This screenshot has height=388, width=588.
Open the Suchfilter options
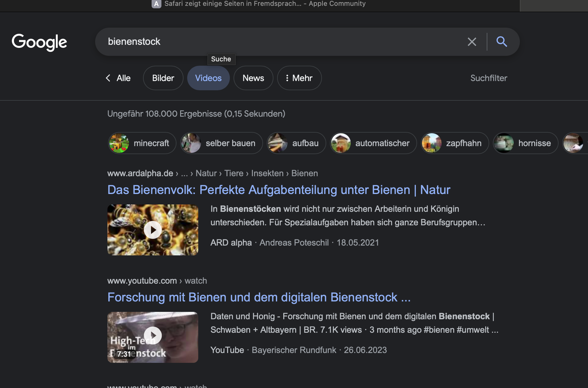(x=489, y=78)
